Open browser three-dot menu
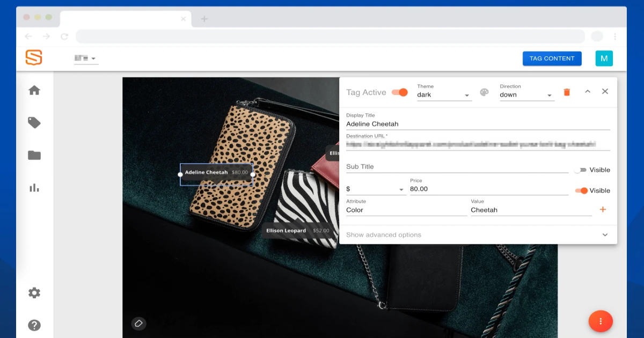 click(x=615, y=36)
